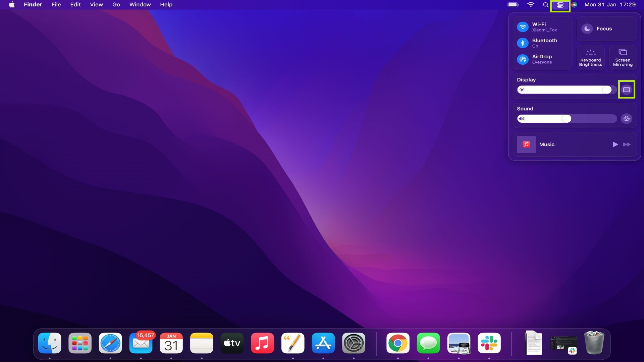Image resolution: width=644 pixels, height=362 pixels.
Task: Open Keyboard Brightness settings
Action: 590,57
